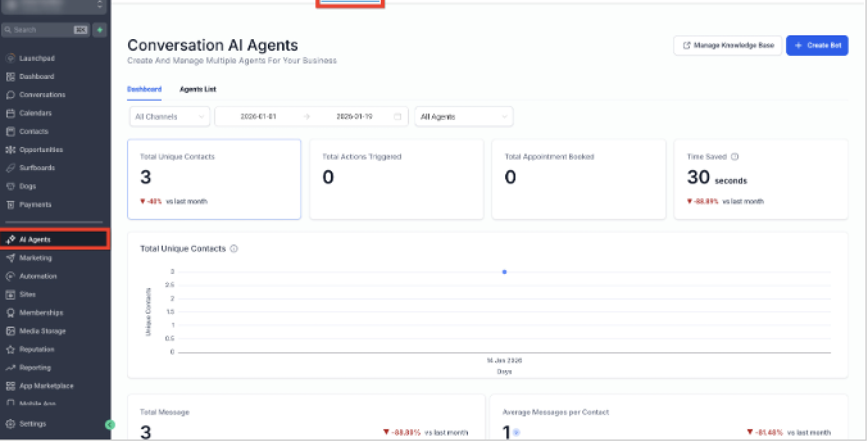Click the Surfboards icon in the sidebar
Screen dimensions: 868x444
point(10,168)
